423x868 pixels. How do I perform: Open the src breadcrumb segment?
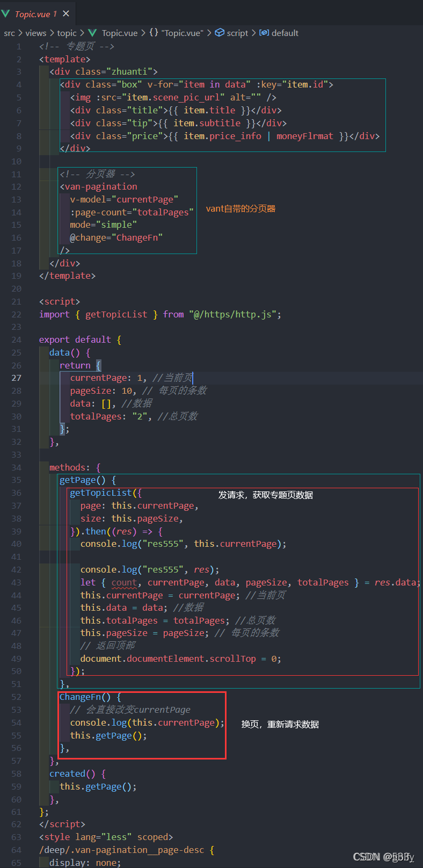click(9, 33)
